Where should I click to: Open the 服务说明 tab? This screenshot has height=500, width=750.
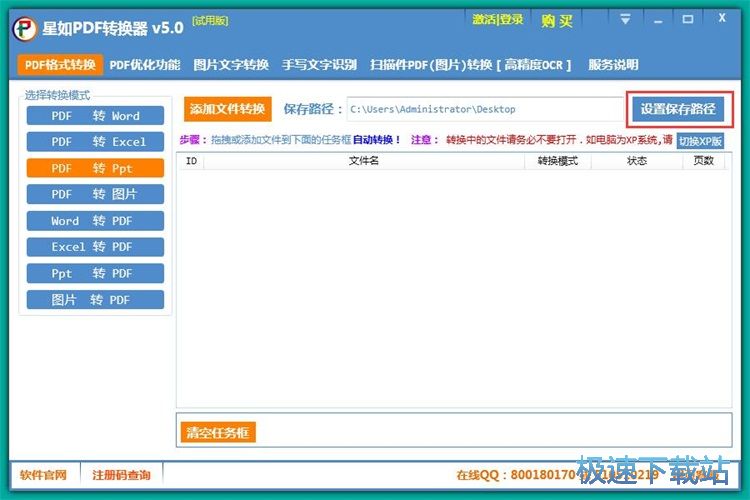[613, 65]
